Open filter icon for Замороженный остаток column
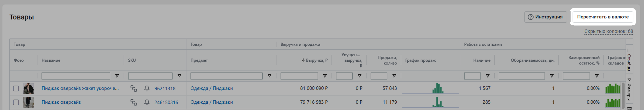 [x=597, y=76]
